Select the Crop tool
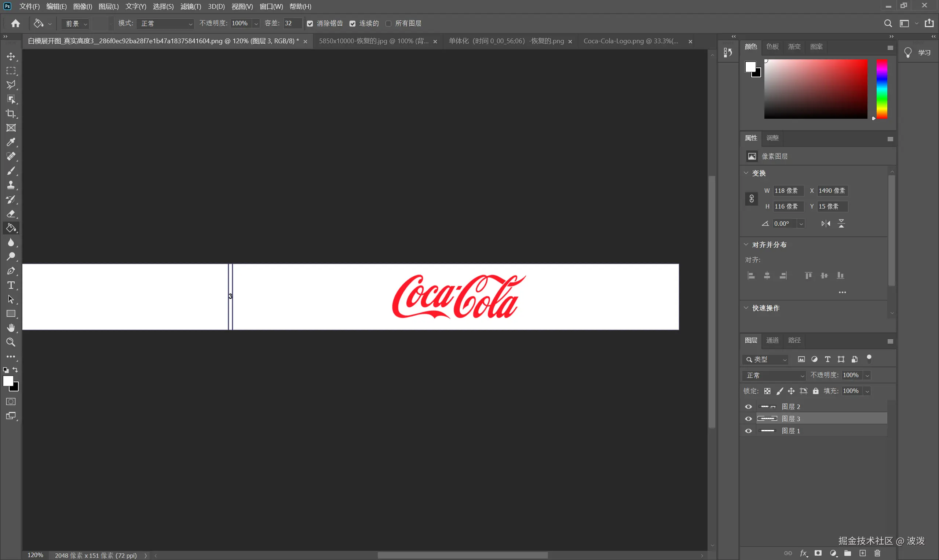 point(11,114)
